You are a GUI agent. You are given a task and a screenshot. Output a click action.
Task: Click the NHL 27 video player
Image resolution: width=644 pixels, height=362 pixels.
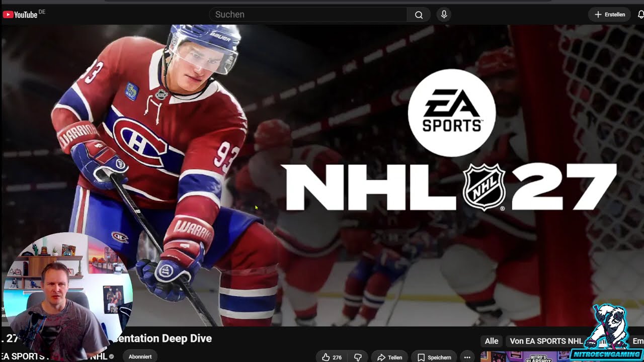click(x=322, y=175)
